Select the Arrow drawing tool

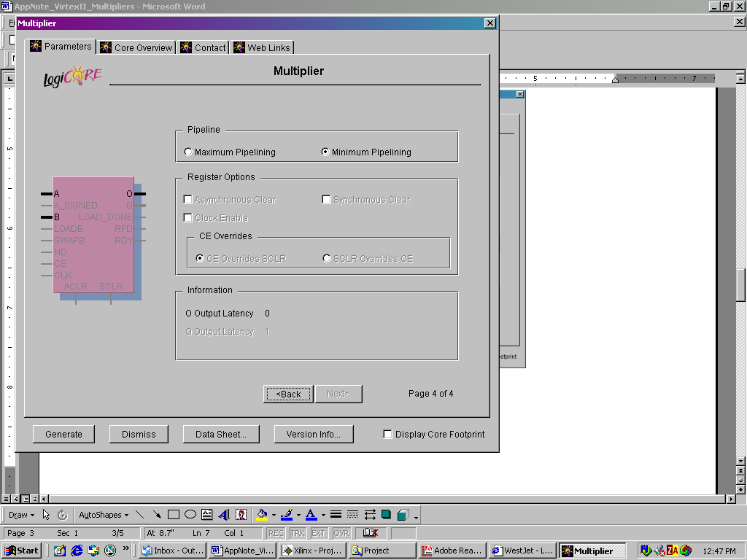tap(157, 514)
